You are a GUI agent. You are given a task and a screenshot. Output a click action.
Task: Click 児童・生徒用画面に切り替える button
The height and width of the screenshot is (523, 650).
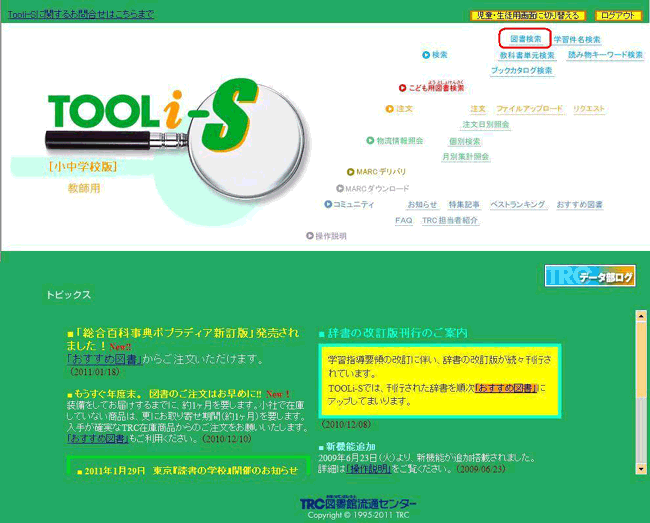[528, 15]
